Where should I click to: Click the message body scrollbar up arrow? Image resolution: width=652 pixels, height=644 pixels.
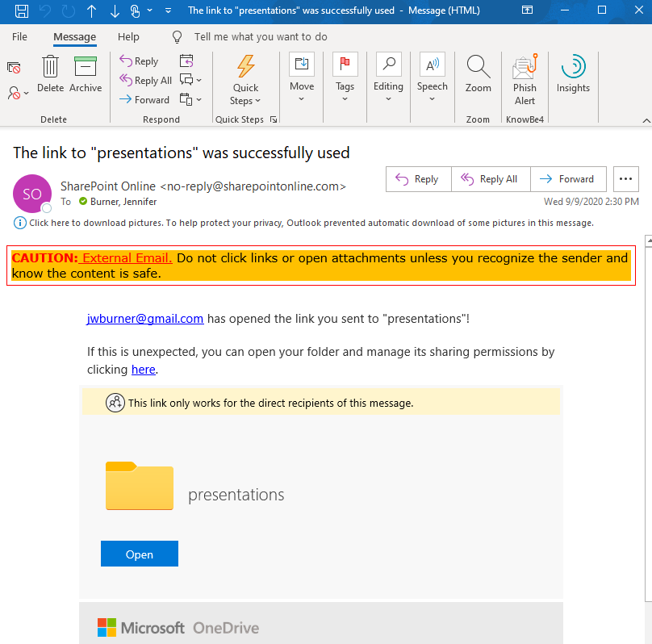[x=649, y=240]
